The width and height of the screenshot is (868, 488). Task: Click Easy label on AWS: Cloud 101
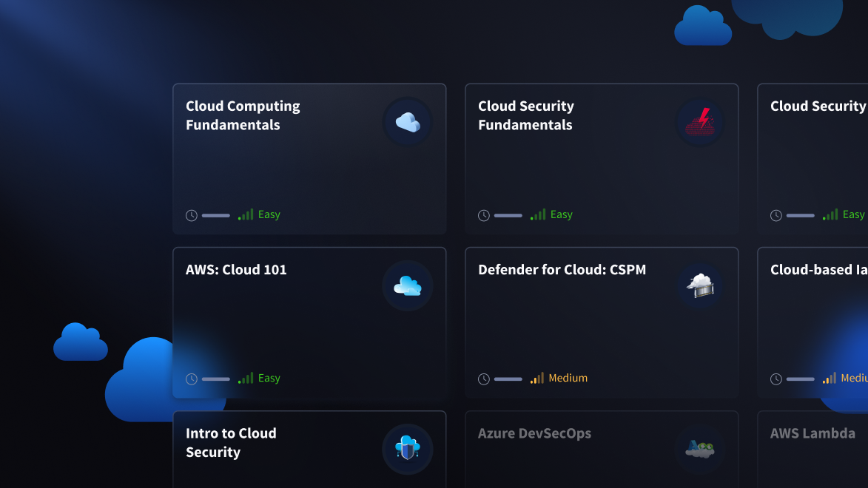coord(269,378)
